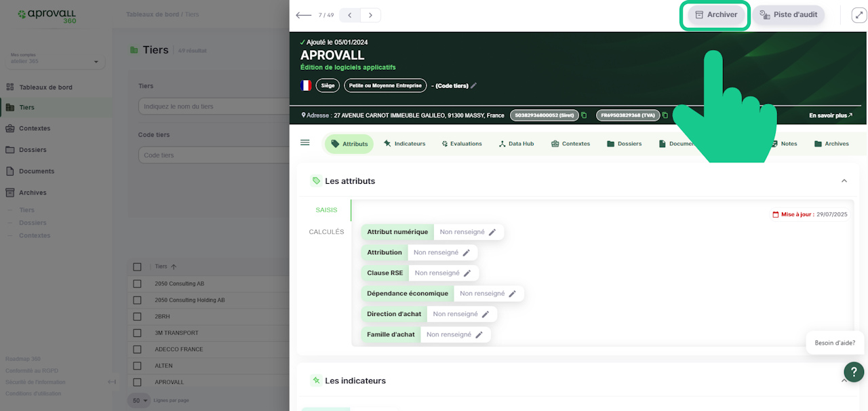Click the green help question mark button
This screenshot has height=411, width=868.
coord(854,372)
